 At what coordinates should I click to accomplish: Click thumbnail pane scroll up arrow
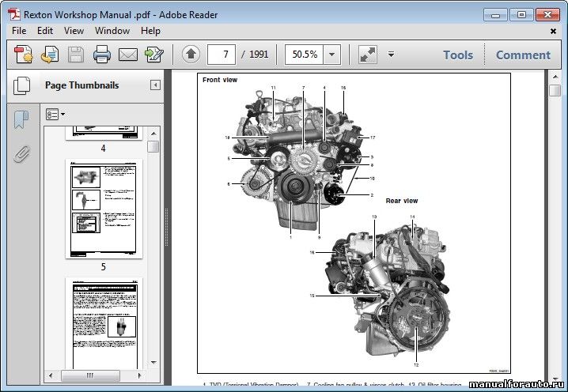tap(153, 134)
